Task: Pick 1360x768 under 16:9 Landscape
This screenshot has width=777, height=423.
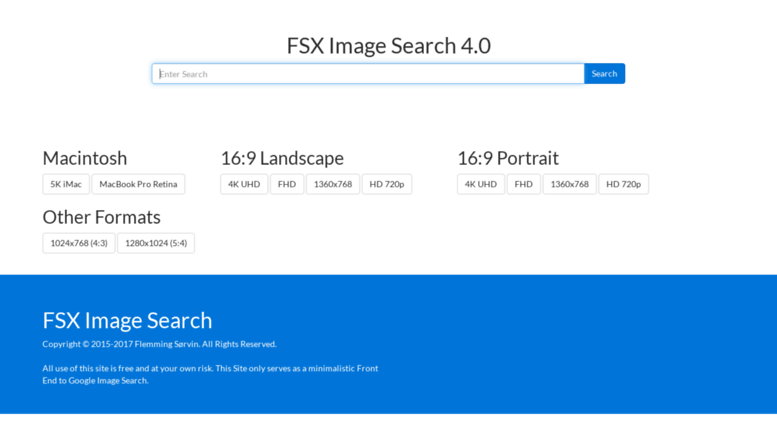Action: [x=333, y=184]
